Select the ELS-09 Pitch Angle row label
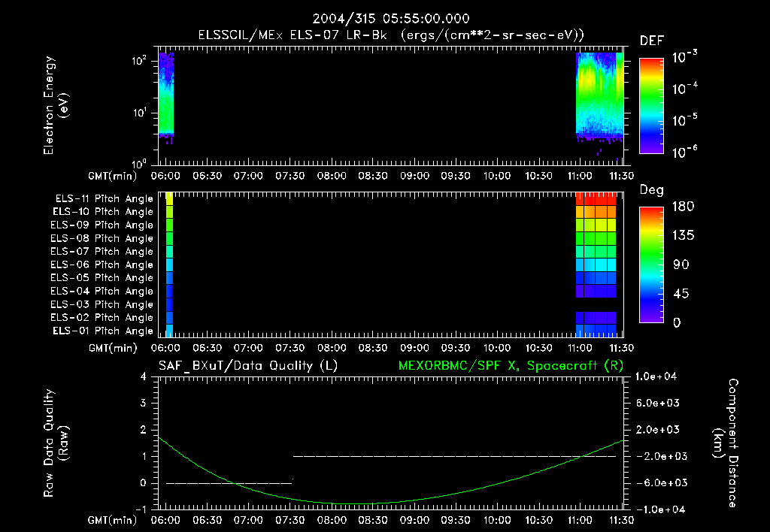 (x=102, y=225)
